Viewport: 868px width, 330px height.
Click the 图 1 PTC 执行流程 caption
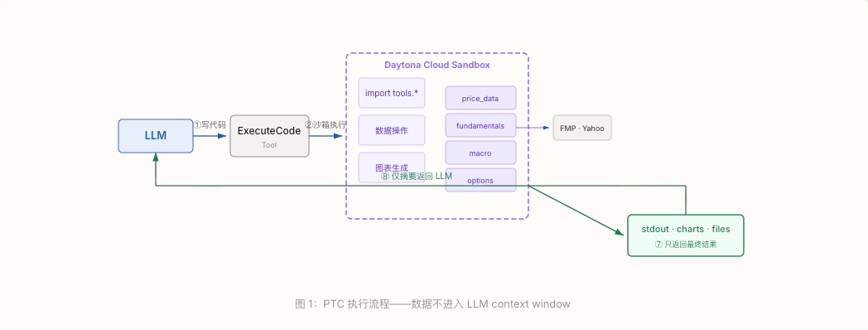(x=432, y=304)
